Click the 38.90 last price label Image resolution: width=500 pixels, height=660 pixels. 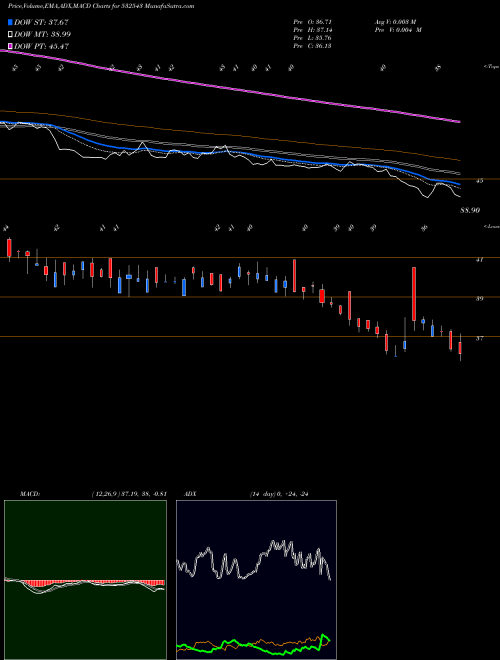pyautogui.click(x=470, y=210)
